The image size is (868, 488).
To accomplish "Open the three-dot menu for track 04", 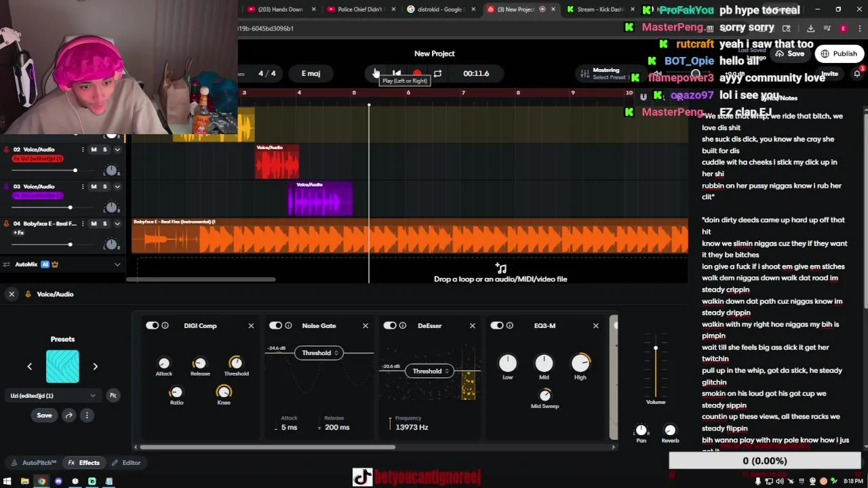I will tap(83, 224).
